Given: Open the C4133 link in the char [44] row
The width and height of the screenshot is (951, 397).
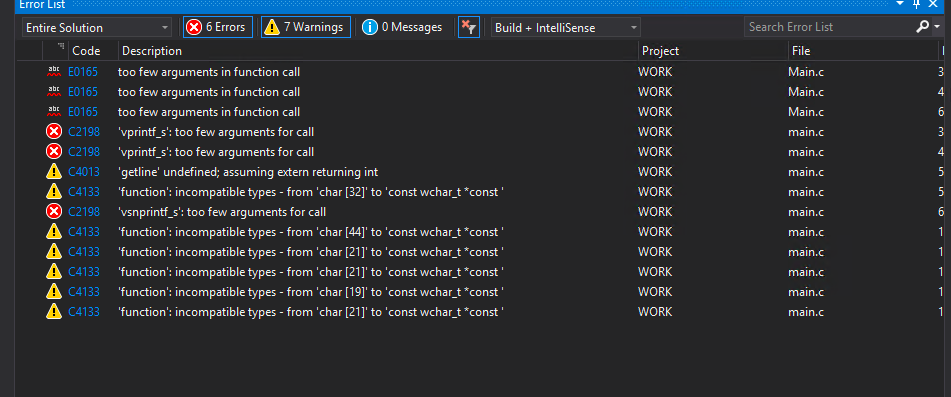Looking at the screenshot, I should pos(84,232).
